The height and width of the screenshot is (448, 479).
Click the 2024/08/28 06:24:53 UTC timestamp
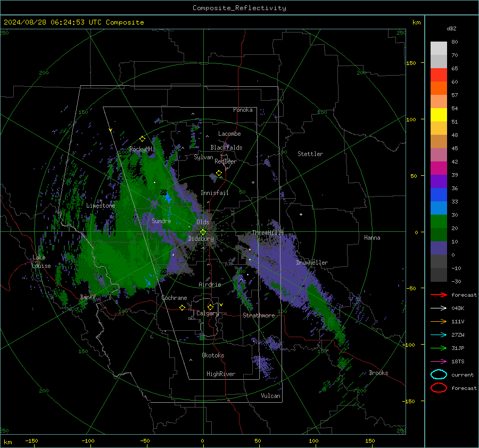click(73, 22)
